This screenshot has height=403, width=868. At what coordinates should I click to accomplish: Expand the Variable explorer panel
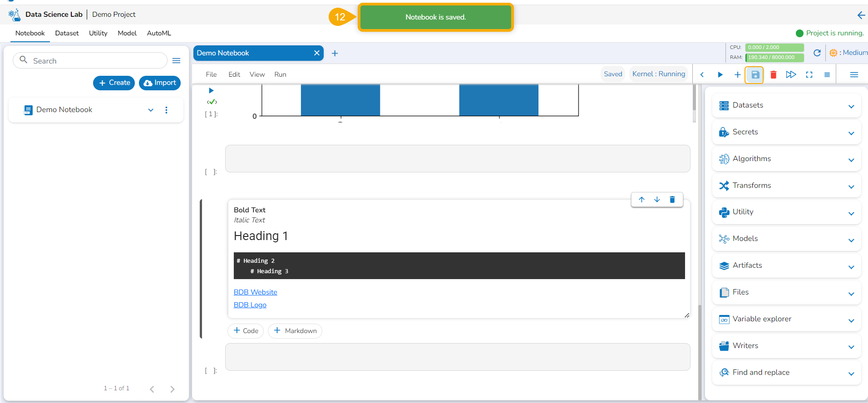(x=851, y=320)
